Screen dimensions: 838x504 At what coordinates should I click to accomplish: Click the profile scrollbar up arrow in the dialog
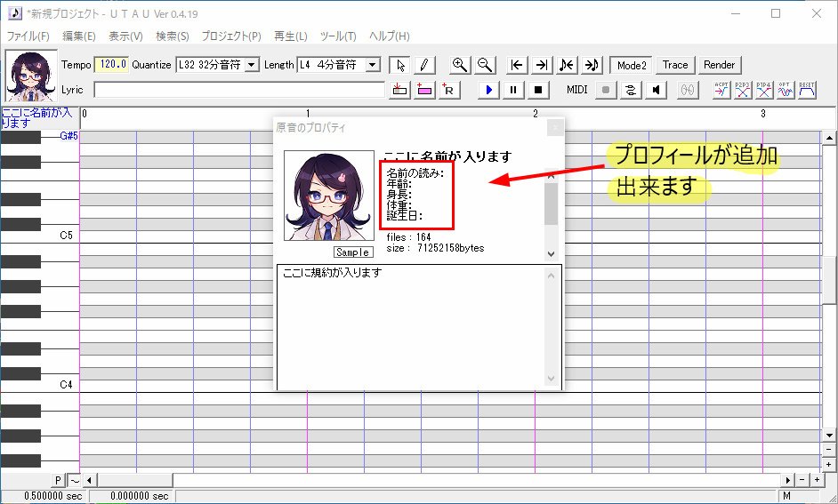551,176
